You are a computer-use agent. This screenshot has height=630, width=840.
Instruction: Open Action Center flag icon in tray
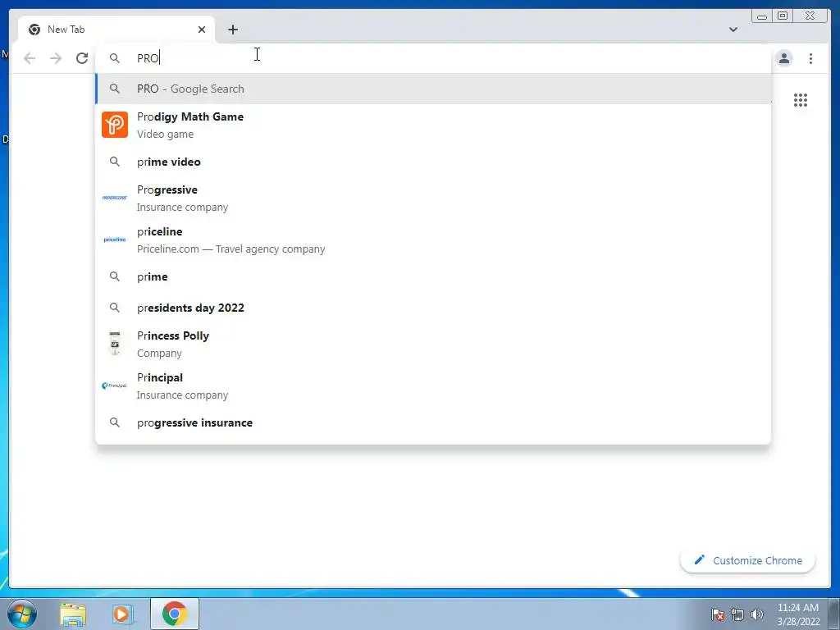pos(718,614)
